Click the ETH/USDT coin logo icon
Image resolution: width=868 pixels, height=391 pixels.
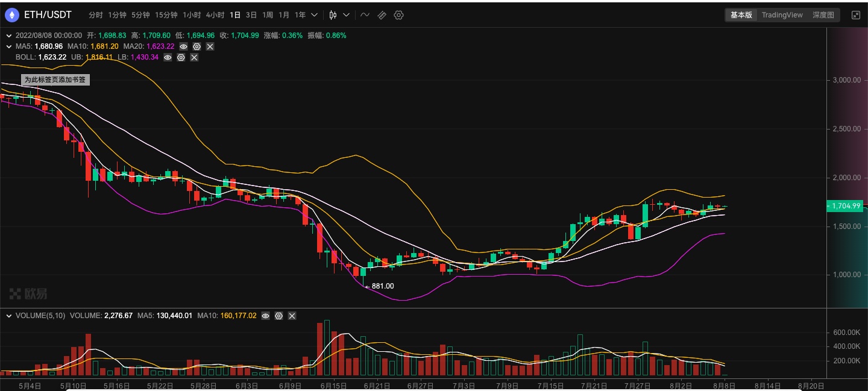[12, 14]
